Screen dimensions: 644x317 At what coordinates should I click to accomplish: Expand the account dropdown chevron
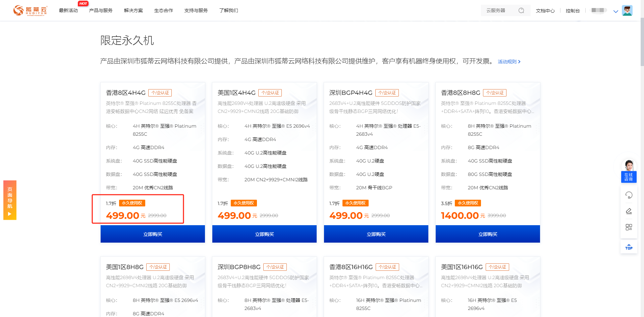[616, 11]
